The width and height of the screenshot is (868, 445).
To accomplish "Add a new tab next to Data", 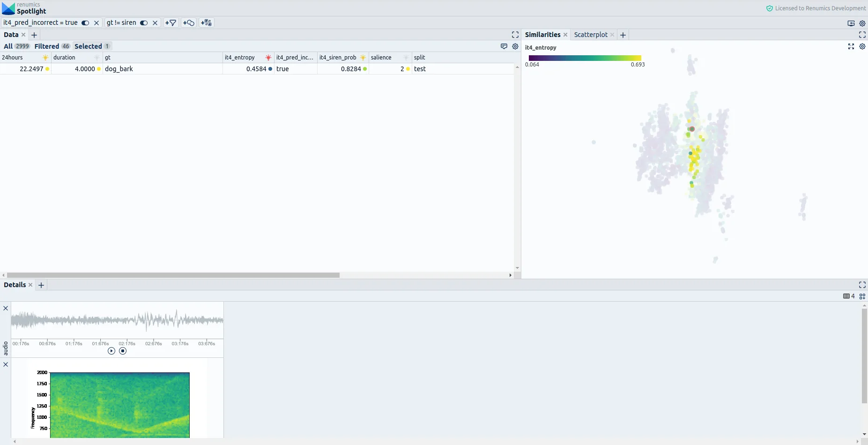I will click(34, 35).
